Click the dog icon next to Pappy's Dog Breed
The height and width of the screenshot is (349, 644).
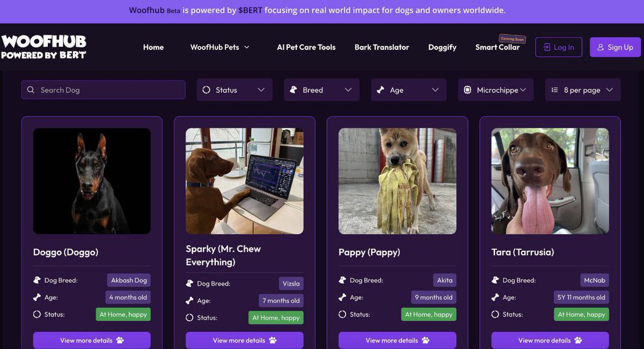342,280
